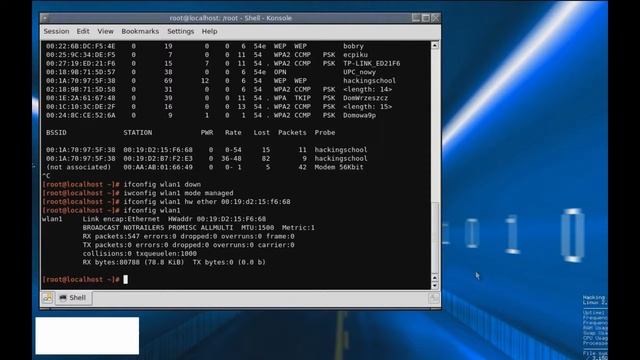Click the Konsole title bar text

(231, 18)
